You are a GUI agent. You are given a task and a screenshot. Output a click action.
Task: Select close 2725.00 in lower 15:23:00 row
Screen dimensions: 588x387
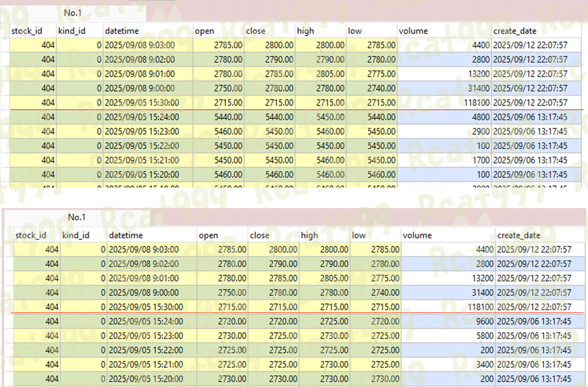pyautogui.click(x=273, y=336)
